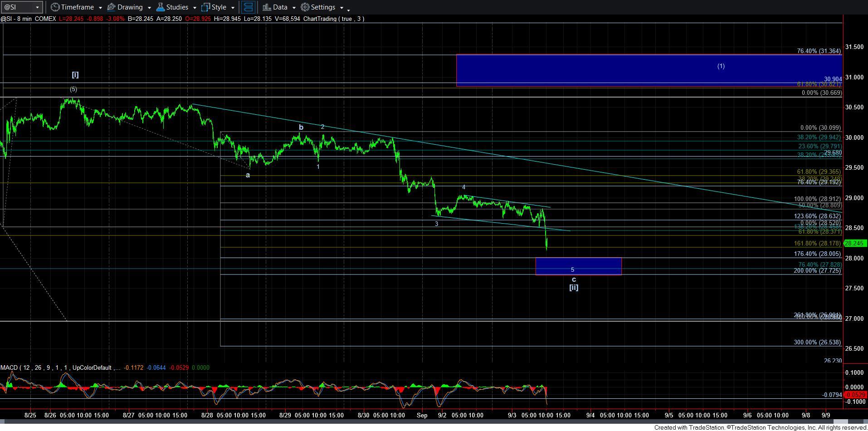This screenshot has width=868, height=431.
Task: Expand the Drawing dropdown arrow
Action: tap(149, 8)
